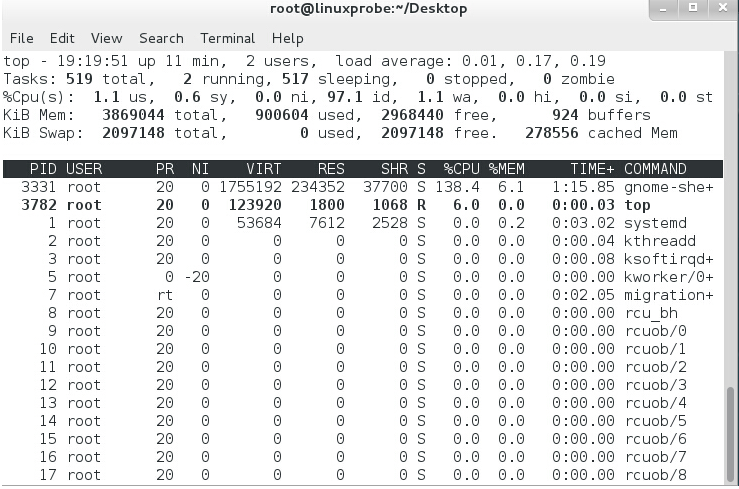Click the 138.4 CPU value
Screen dimensions: 739x489
[457, 187]
